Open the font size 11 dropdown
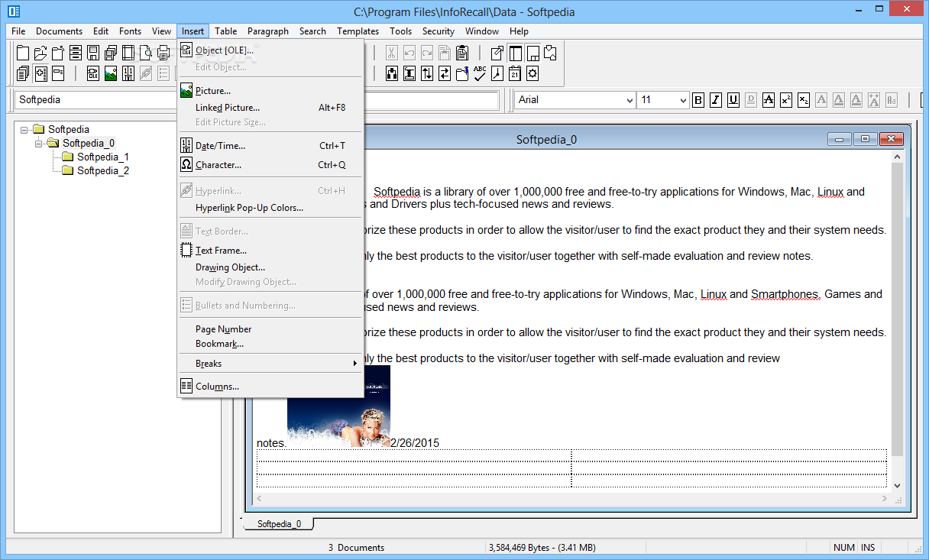The height and width of the screenshot is (560, 929). [x=683, y=100]
